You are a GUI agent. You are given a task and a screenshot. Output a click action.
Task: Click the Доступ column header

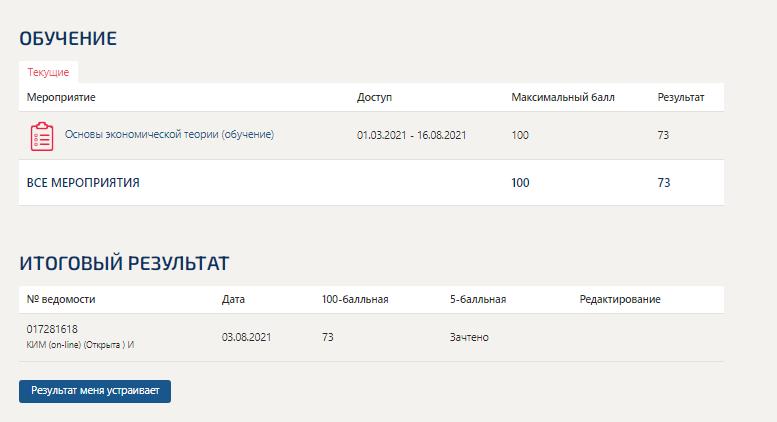tap(374, 97)
